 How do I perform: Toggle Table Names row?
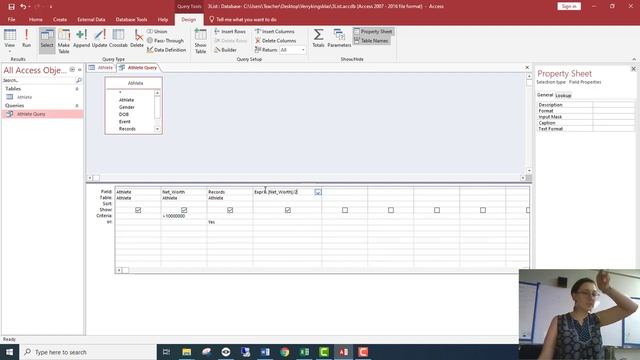coord(371,40)
